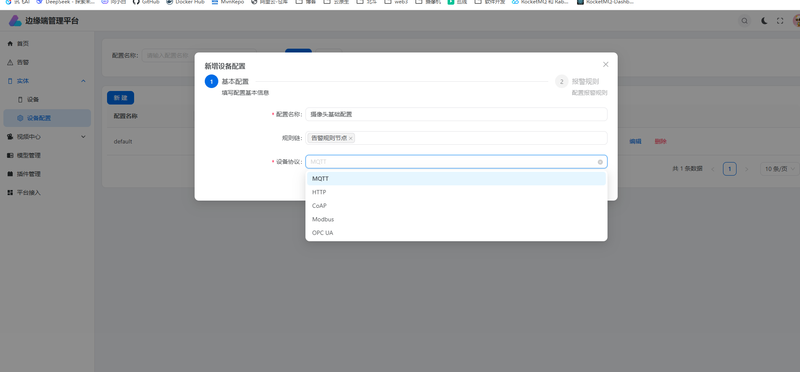Expand the 视频中心 submenu chevron

click(83, 137)
